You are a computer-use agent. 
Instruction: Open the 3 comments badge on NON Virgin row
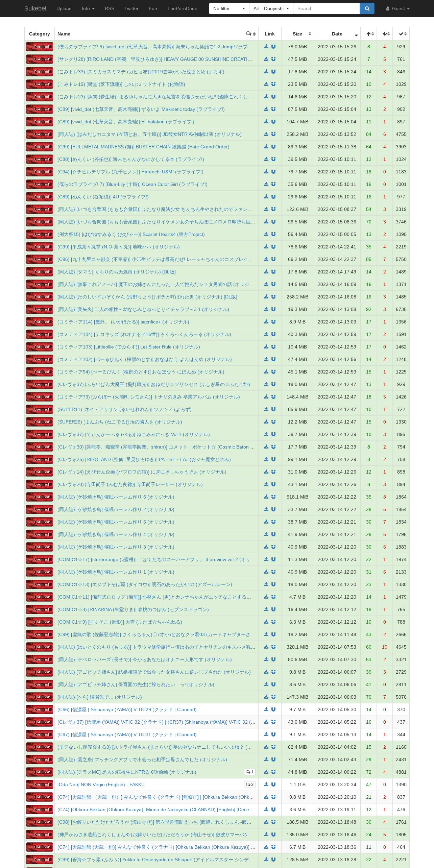point(250,785)
